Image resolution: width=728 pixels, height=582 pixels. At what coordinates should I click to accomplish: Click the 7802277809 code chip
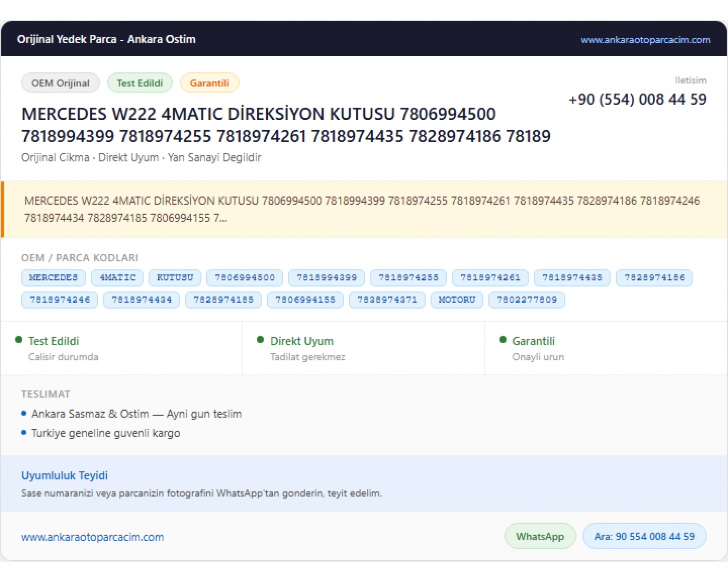pos(527,300)
